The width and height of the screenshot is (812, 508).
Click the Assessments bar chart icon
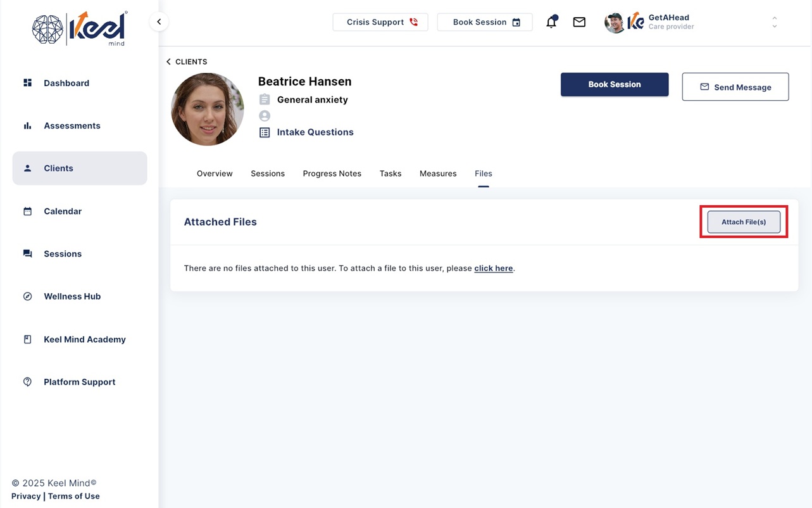[x=27, y=125]
